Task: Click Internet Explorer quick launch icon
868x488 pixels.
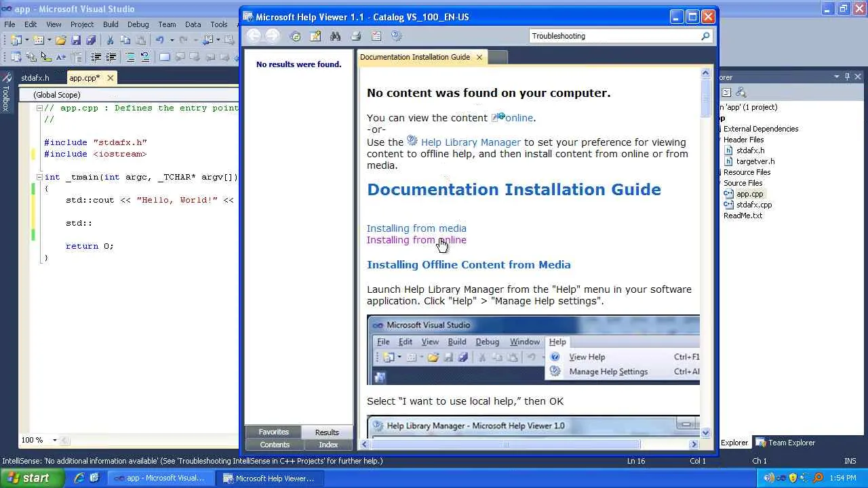Action: (x=79, y=478)
